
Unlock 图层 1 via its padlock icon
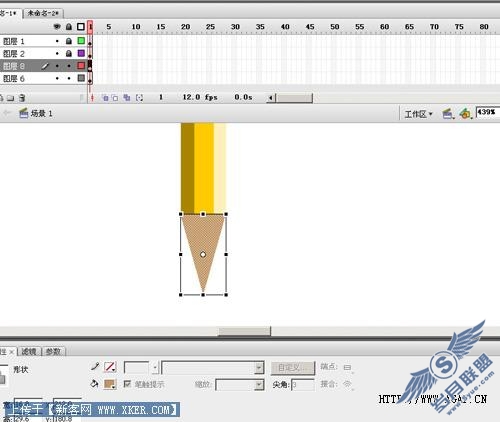click(69, 41)
